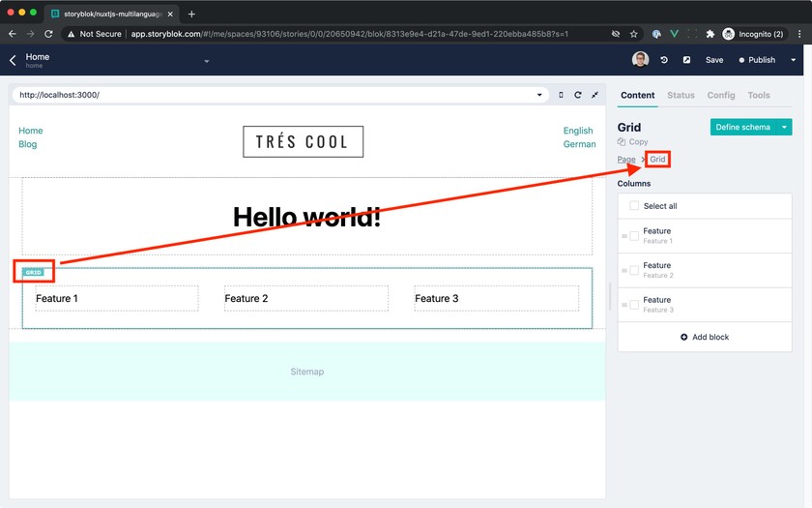The height and width of the screenshot is (508, 812).
Task: Click the user avatar in the header
Action: (641, 60)
